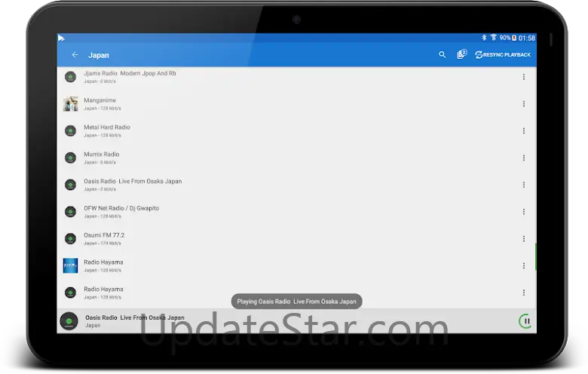
Task: Open overflow menu for Mumix Radio
Action: point(523,158)
